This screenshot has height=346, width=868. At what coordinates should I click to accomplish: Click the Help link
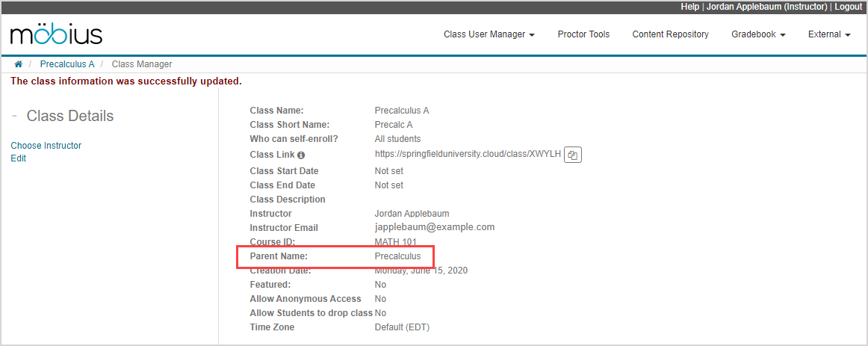689,7
